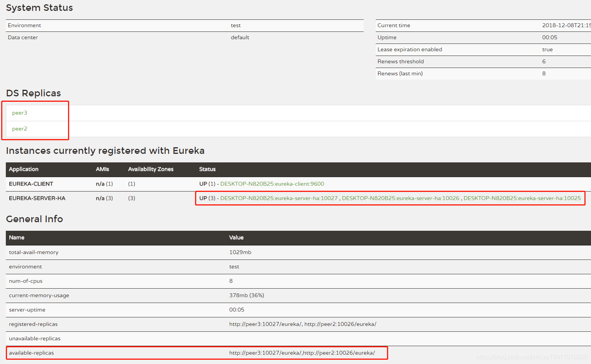
Task: Open eureka-server-ha:10027 instance link
Action: (279, 198)
